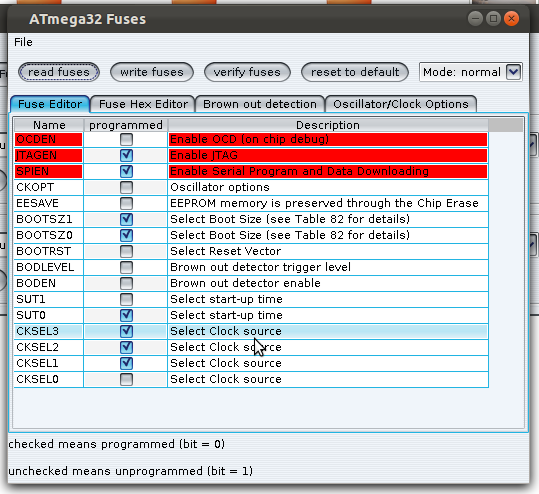Click 'Brown out detector enable' cell
The height and width of the screenshot is (494, 539).
[x=328, y=283]
